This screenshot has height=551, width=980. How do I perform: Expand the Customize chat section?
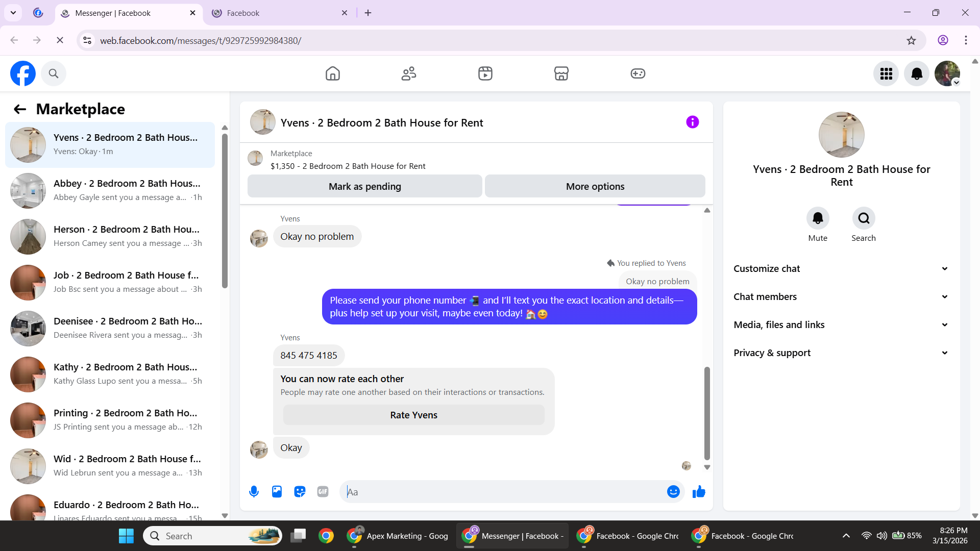(x=841, y=269)
